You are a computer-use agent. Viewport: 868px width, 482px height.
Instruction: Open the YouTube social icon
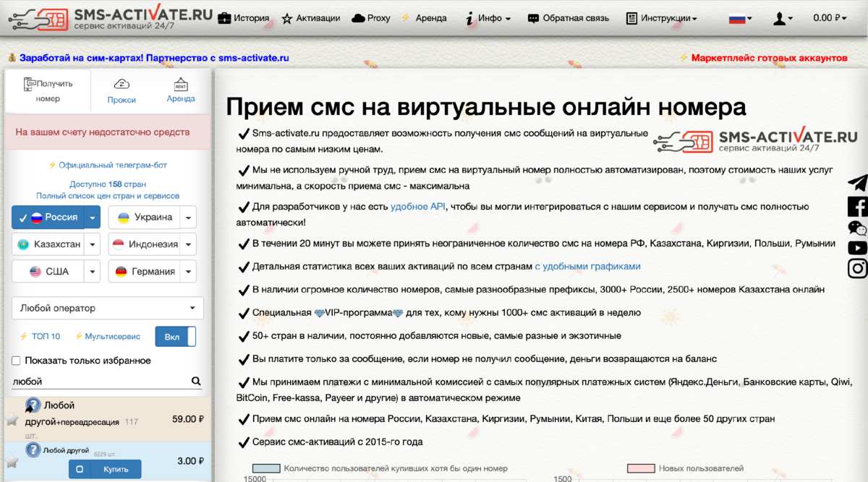click(857, 248)
